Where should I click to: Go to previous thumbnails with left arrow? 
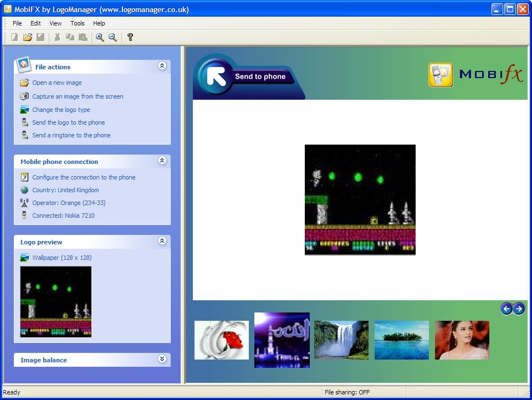coord(507,309)
